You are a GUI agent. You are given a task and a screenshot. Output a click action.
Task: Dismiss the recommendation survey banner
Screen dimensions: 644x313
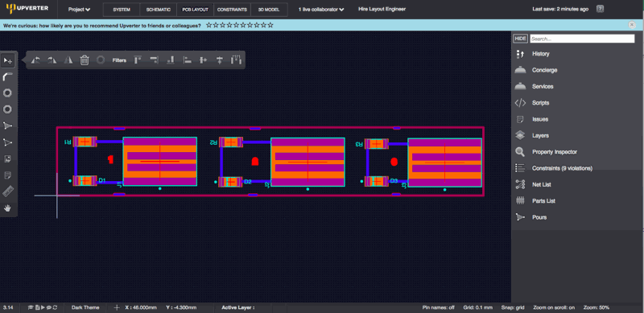(632, 25)
